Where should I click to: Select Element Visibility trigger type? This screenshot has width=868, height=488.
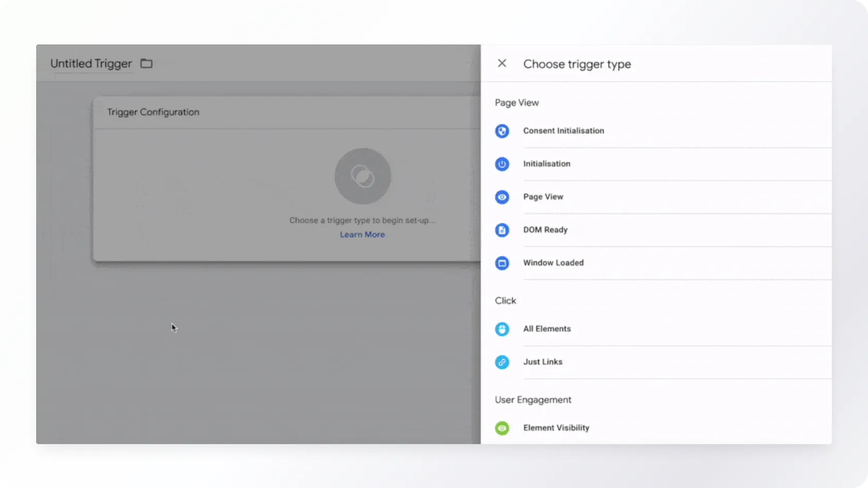(x=556, y=428)
